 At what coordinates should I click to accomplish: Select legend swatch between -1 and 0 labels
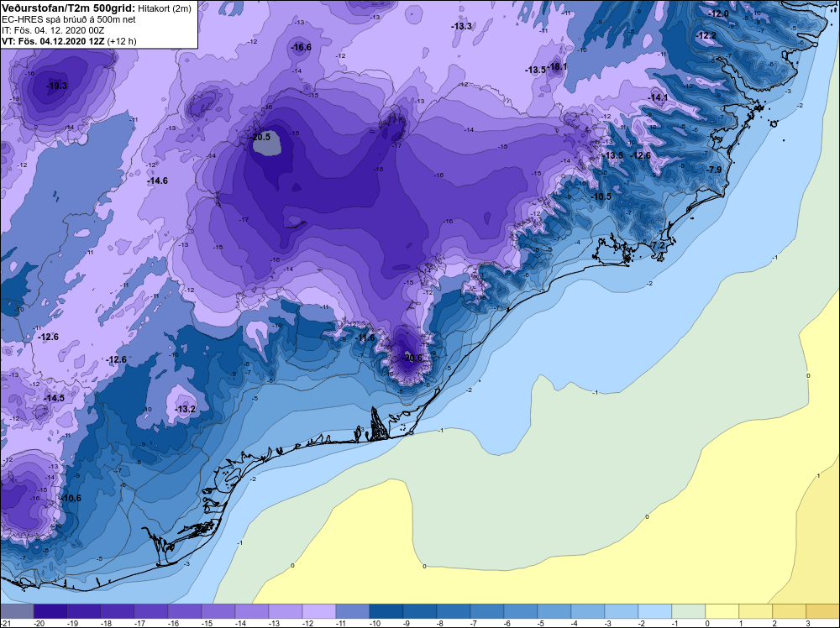[x=689, y=611]
